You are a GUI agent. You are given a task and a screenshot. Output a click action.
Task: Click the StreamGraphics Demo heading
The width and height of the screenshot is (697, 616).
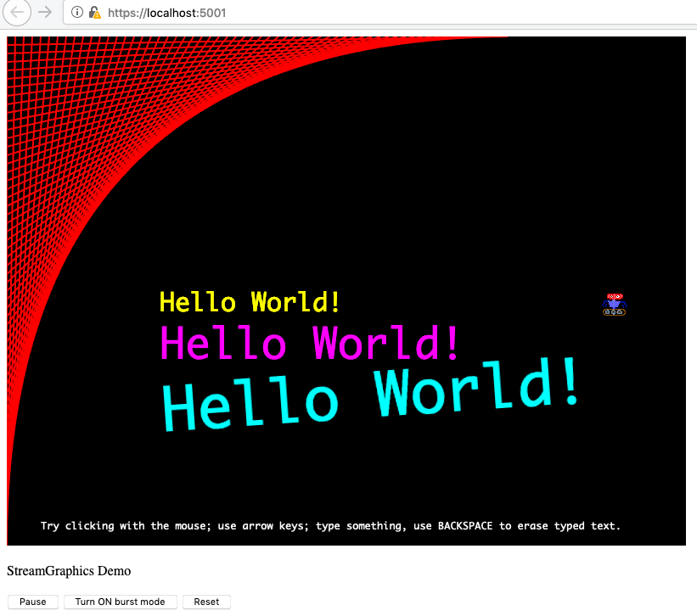pos(68,571)
